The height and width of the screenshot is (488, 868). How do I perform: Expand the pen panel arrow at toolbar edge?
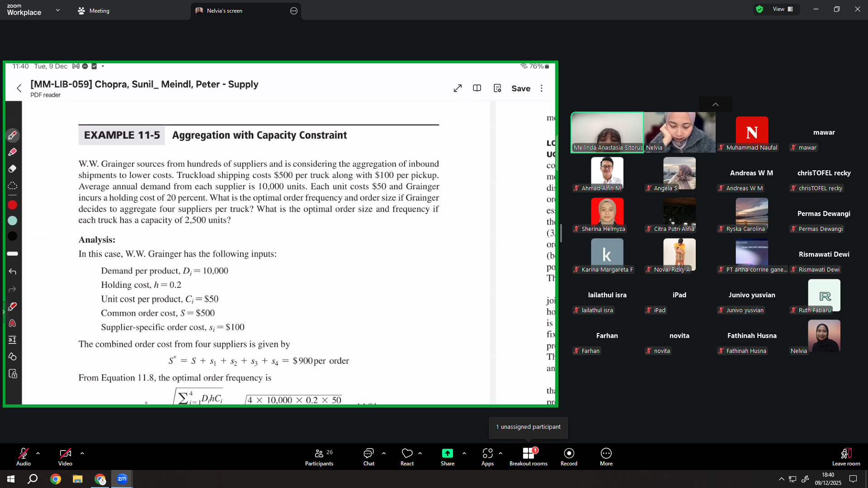3,312
